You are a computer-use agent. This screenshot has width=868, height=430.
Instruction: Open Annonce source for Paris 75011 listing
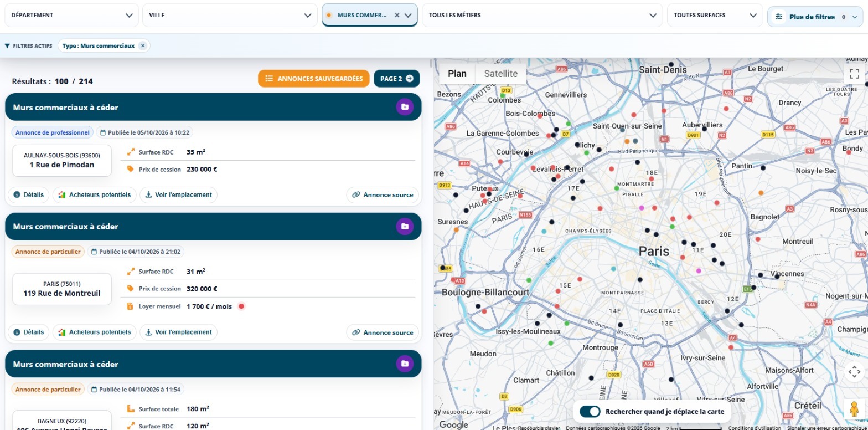pyautogui.click(x=383, y=332)
